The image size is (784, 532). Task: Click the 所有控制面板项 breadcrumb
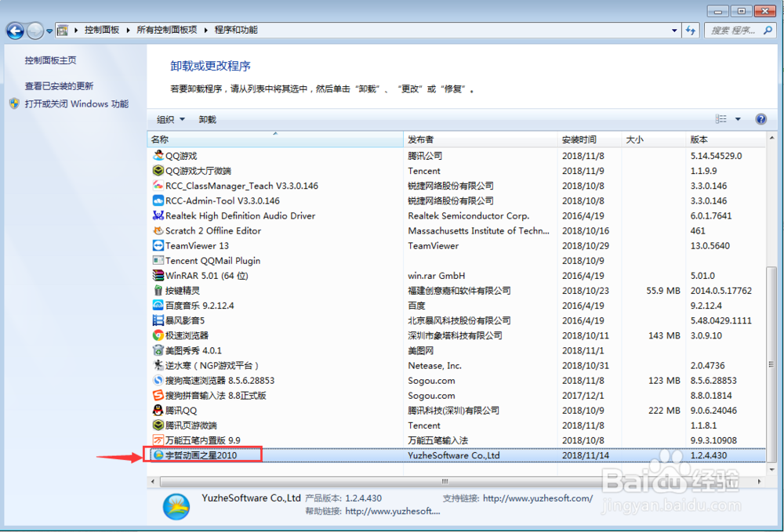coord(166,30)
